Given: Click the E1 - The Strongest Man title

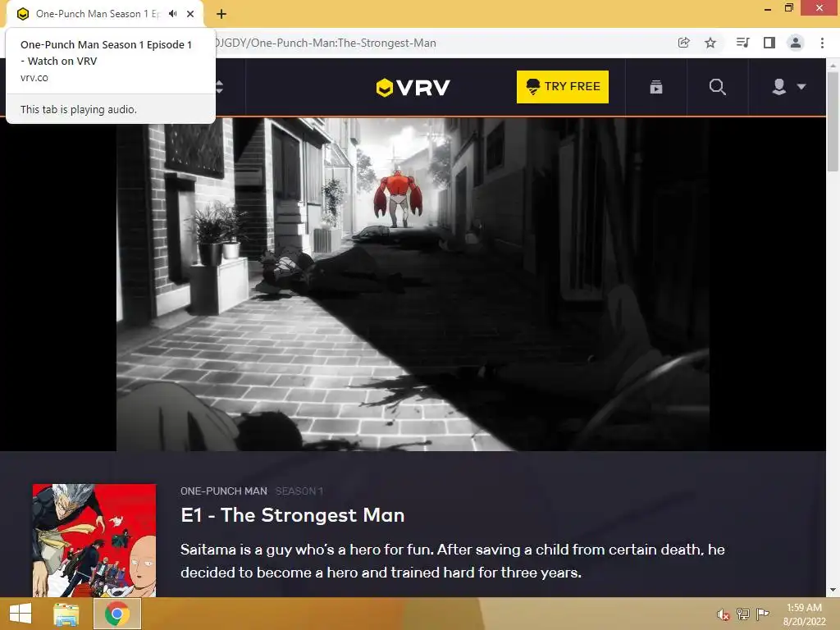Looking at the screenshot, I should (x=293, y=515).
